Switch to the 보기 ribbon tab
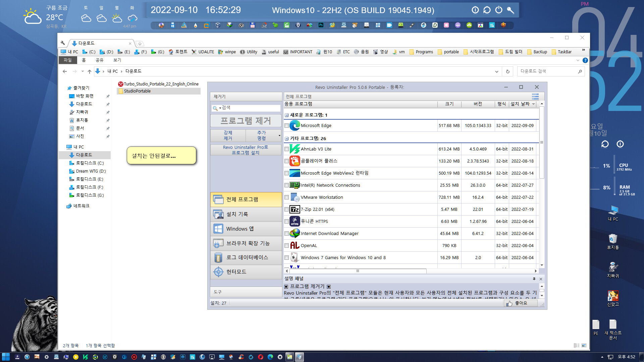644x362 pixels. tap(117, 60)
